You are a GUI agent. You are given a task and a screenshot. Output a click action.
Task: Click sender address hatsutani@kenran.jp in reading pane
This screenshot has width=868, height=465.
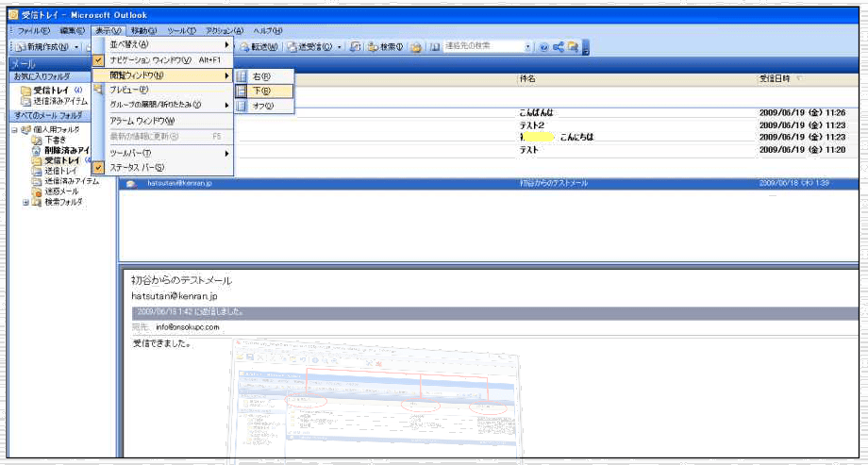[175, 296]
